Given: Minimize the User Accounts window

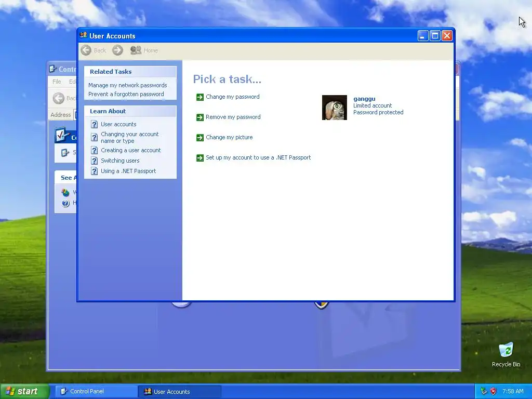Looking at the screenshot, I should [423, 36].
